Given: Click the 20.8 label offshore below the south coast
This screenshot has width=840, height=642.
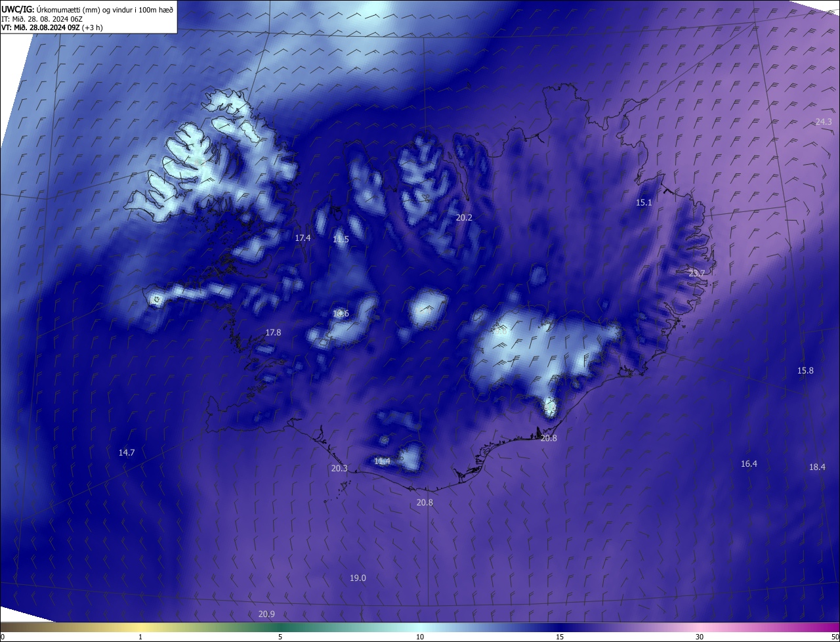Looking at the screenshot, I should coord(425,502).
